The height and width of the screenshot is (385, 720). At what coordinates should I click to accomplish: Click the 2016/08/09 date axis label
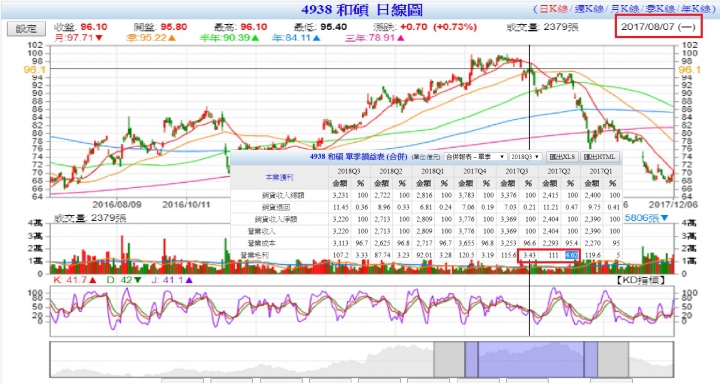[x=117, y=204]
